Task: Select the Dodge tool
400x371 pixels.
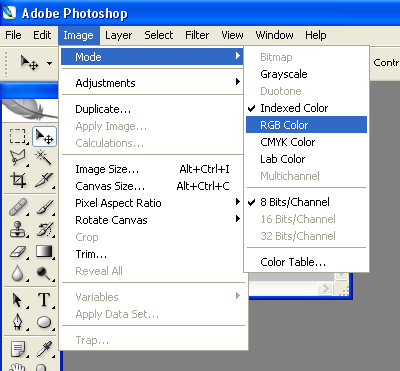Action: click(44, 273)
